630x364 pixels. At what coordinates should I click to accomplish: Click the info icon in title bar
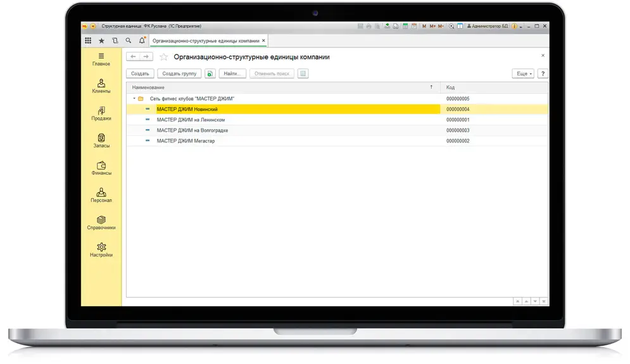coord(514,26)
